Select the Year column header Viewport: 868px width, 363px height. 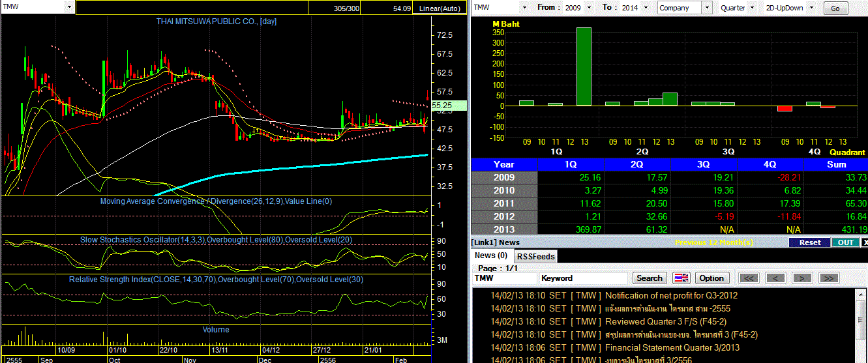504,164
